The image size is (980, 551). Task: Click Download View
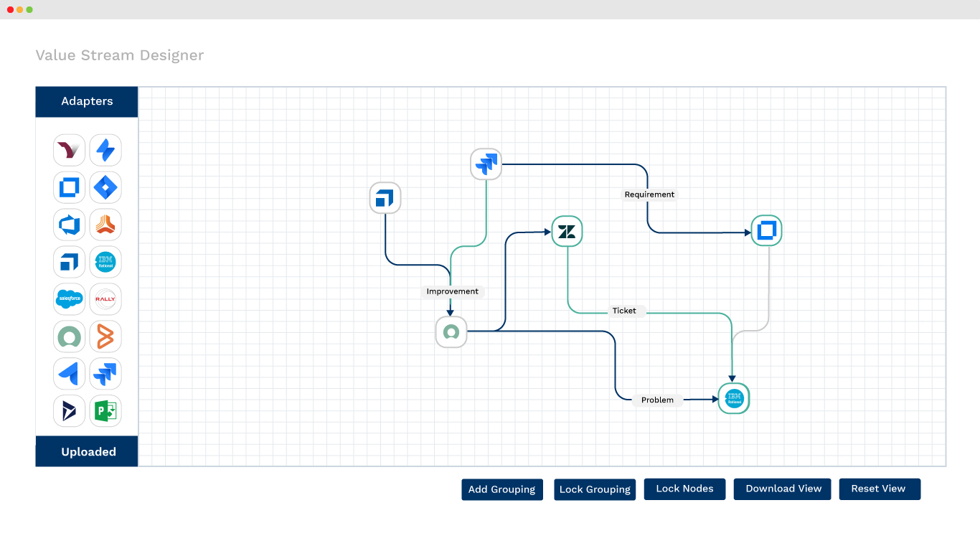point(783,489)
